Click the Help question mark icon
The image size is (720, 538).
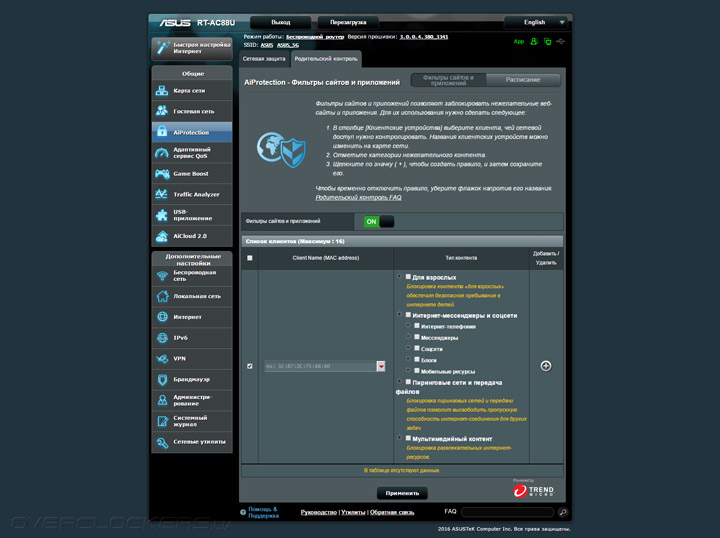point(243,512)
